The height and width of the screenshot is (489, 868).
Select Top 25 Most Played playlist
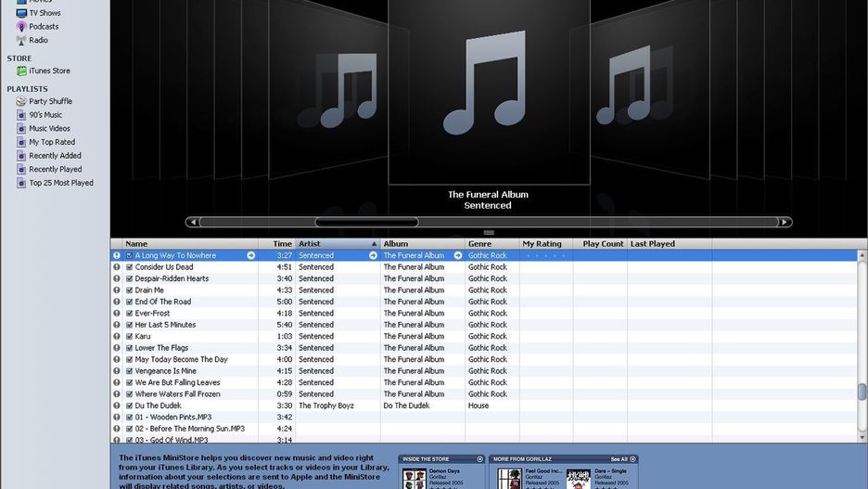pyautogui.click(x=55, y=183)
